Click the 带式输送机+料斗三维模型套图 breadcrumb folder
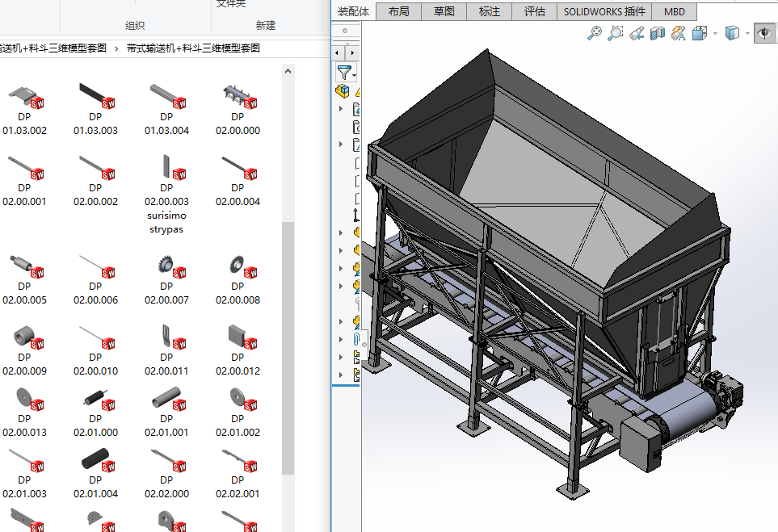 tap(193, 48)
